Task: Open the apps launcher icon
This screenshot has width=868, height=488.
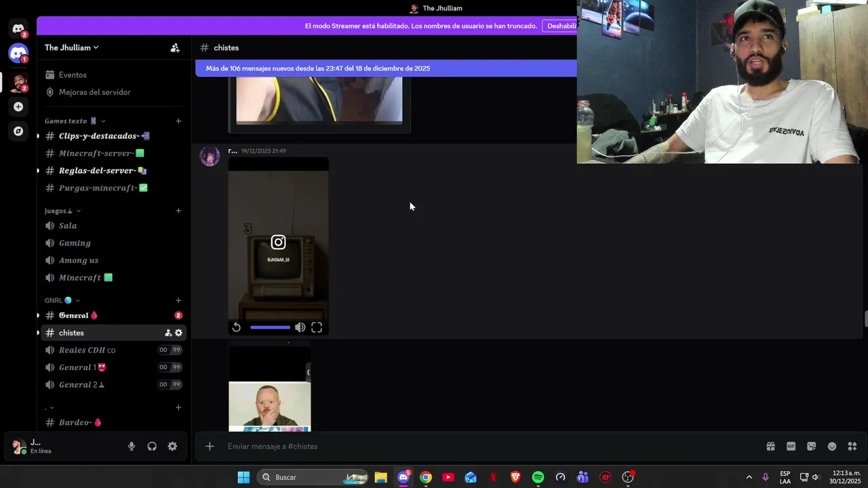Action: [852, 446]
